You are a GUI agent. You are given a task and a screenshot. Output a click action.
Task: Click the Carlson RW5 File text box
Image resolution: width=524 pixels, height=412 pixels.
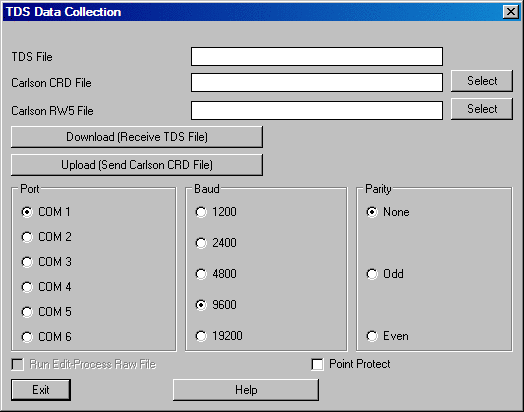(317, 111)
